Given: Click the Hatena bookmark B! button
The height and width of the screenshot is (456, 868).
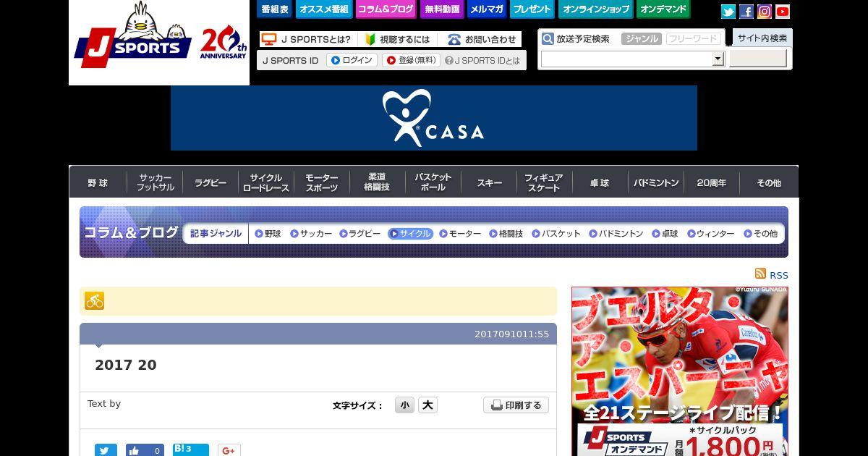Looking at the screenshot, I should tap(190, 449).
